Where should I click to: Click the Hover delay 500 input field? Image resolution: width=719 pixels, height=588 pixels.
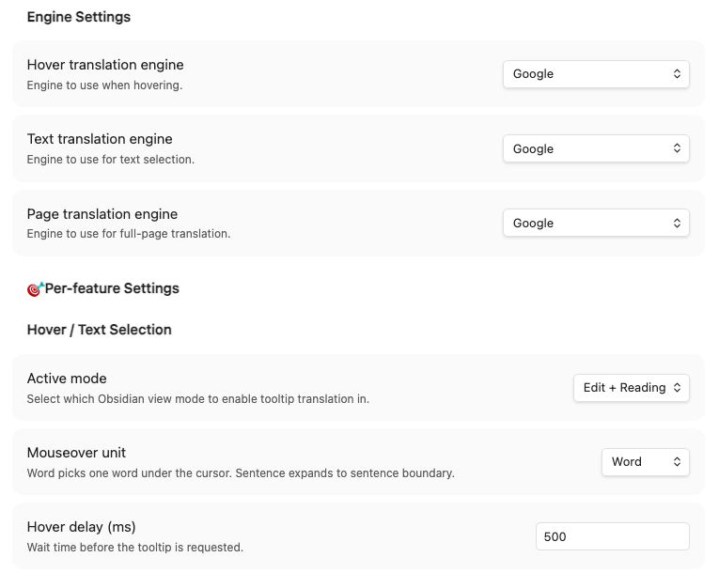point(612,536)
